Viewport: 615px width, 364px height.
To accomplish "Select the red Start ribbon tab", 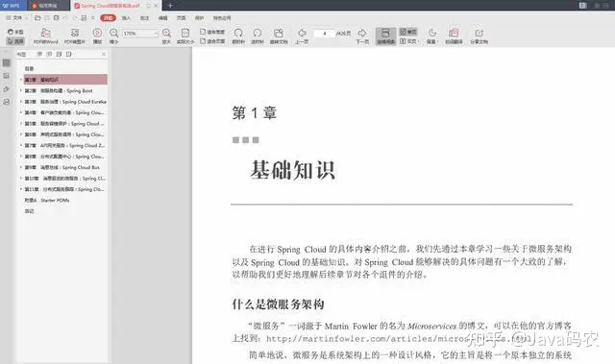I will point(108,17).
